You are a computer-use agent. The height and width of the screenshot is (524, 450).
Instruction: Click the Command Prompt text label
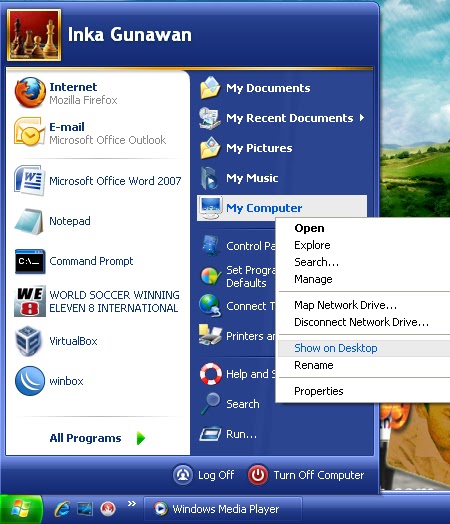pos(91,261)
